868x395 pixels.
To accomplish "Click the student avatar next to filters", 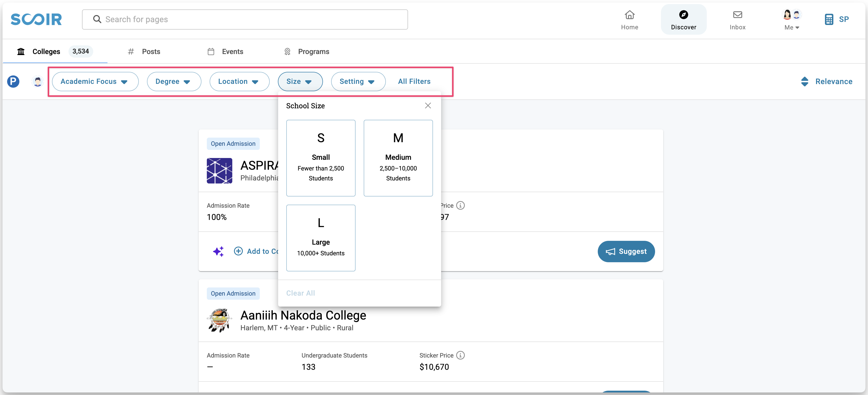I will [37, 82].
